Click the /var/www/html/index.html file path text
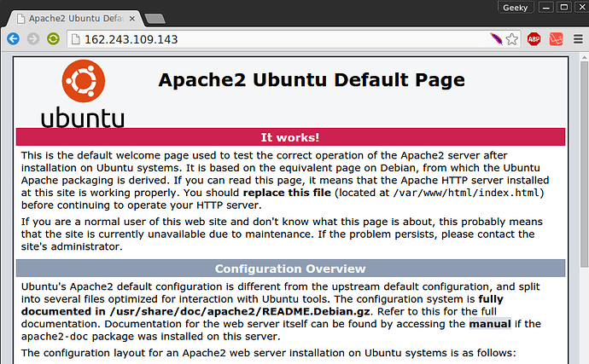This screenshot has height=364, width=589. [x=458, y=193]
